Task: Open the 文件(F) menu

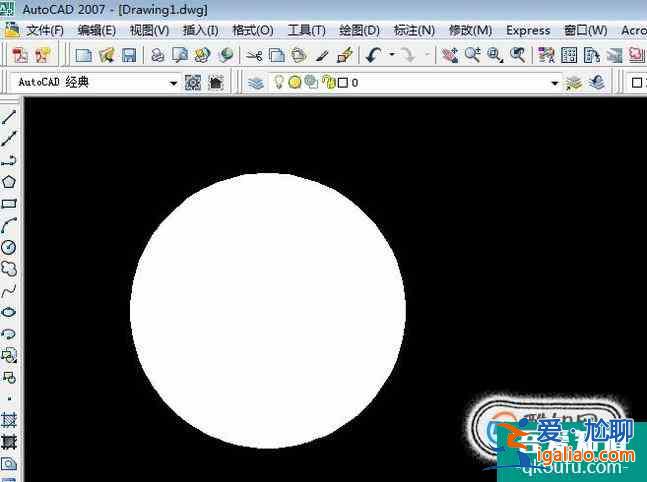Action: pyautogui.click(x=45, y=31)
